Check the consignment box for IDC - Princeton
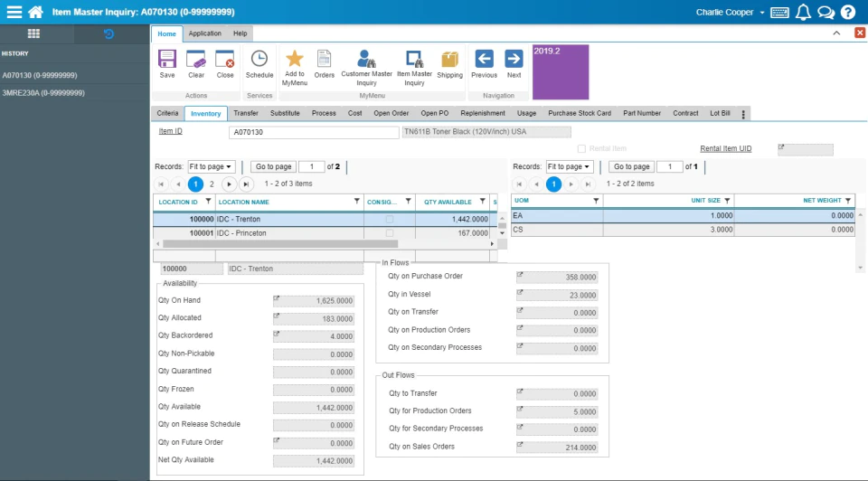Image resolution: width=868 pixels, height=481 pixels. click(390, 233)
